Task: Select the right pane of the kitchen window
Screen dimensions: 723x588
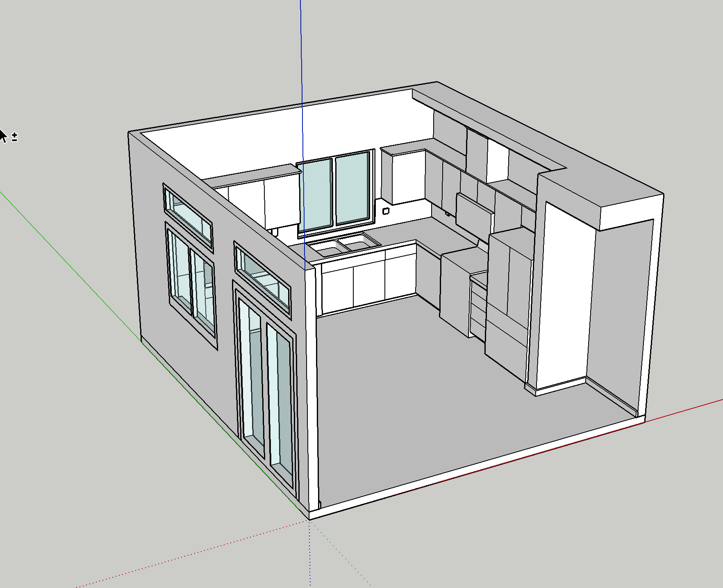Action: pos(352,189)
